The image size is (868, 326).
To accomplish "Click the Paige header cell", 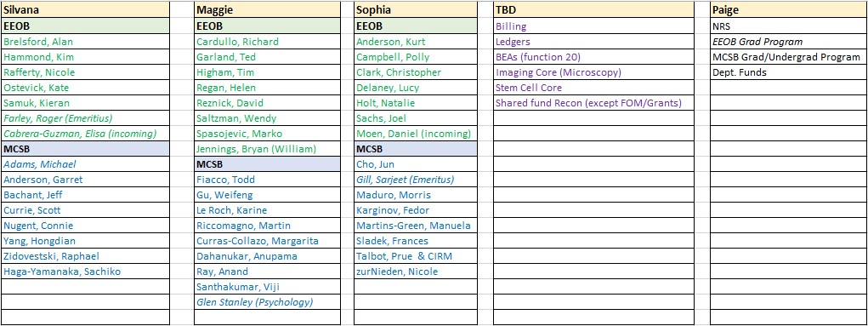I will (789, 10).
